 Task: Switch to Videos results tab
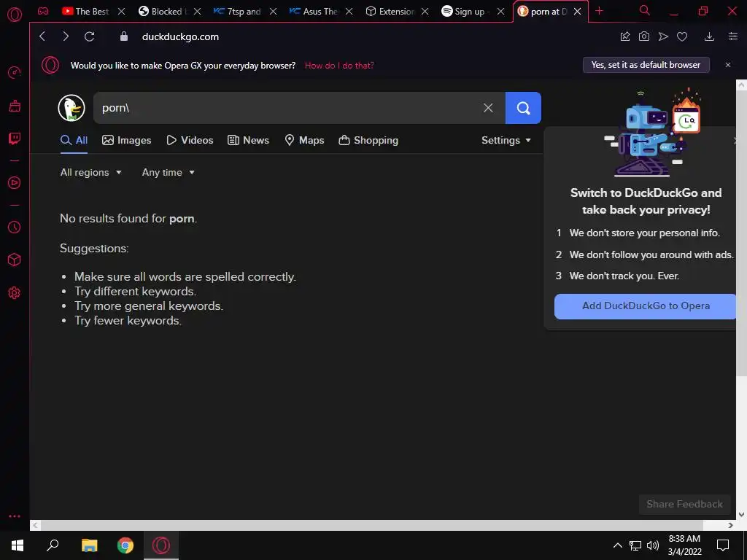pos(190,140)
